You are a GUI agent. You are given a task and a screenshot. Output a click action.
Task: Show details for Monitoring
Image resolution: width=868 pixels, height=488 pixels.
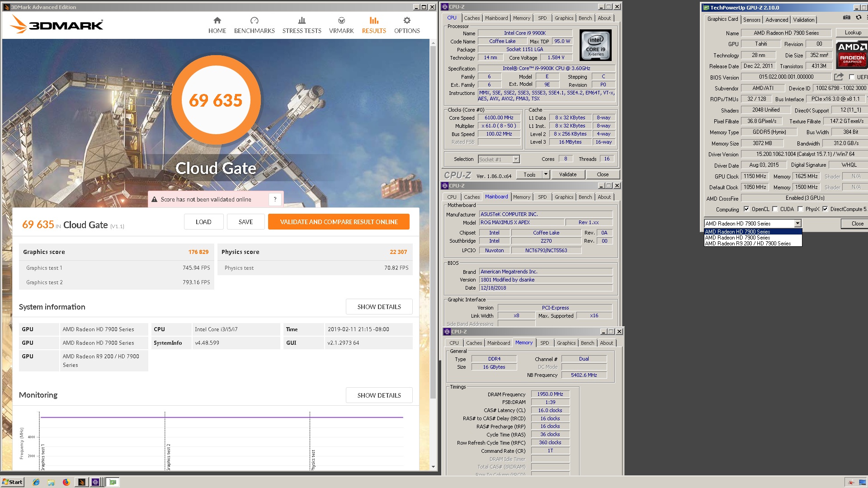click(x=379, y=395)
